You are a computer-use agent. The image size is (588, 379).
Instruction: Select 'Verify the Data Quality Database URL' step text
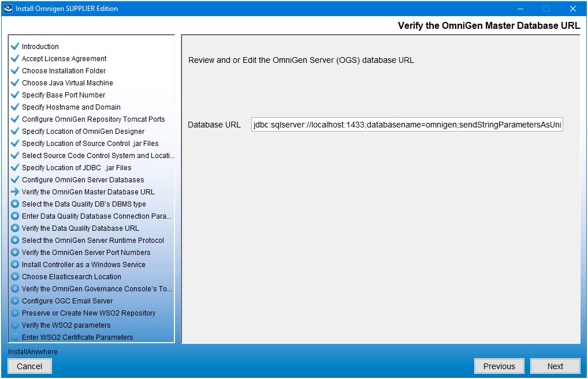tap(80, 228)
